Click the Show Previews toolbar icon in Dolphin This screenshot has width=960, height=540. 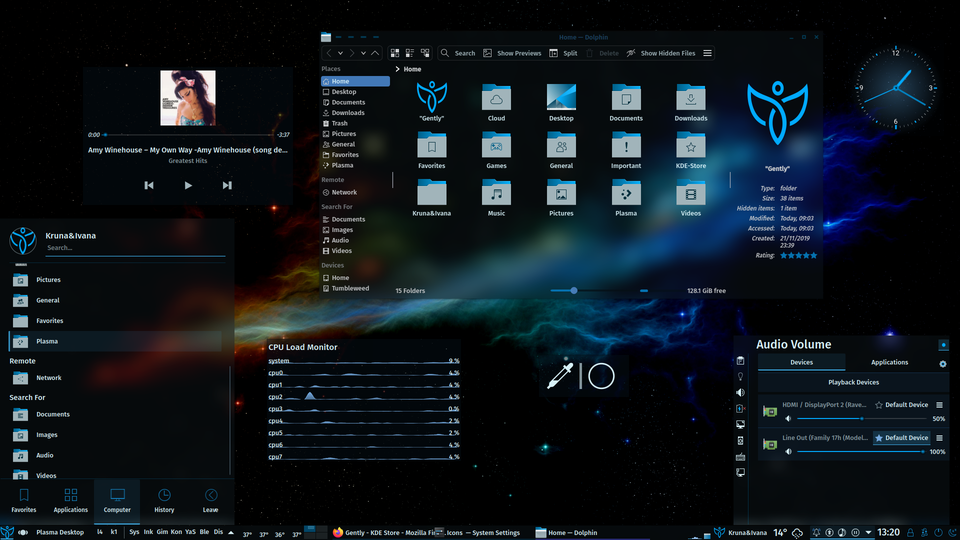click(488, 53)
